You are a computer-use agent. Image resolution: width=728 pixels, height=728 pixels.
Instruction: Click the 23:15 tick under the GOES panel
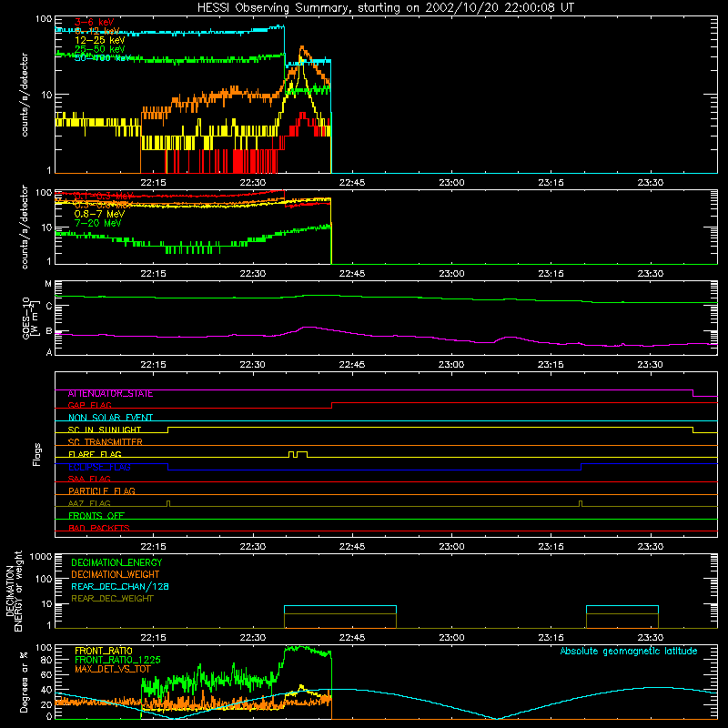pos(551,365)
